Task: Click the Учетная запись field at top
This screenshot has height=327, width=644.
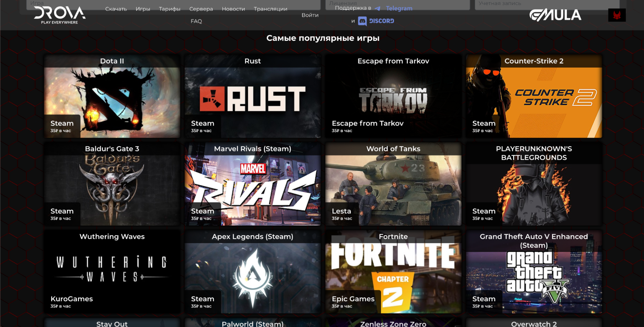Action: [x=547, y=5]
